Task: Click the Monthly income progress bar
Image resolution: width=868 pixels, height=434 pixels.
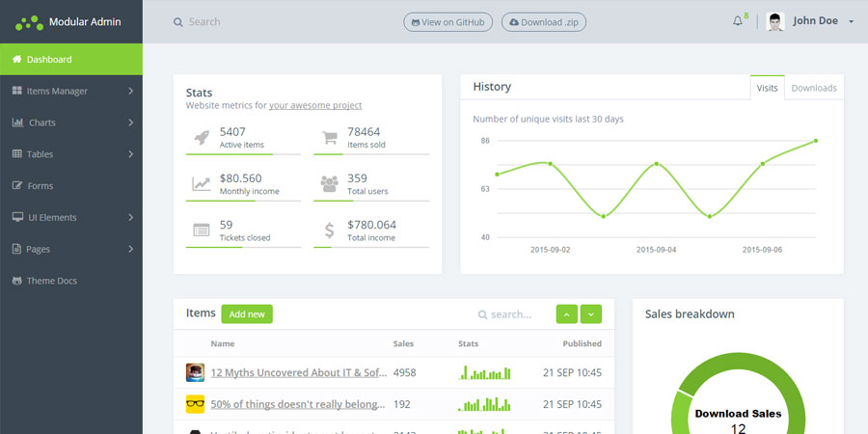Action: coord(244,201)
